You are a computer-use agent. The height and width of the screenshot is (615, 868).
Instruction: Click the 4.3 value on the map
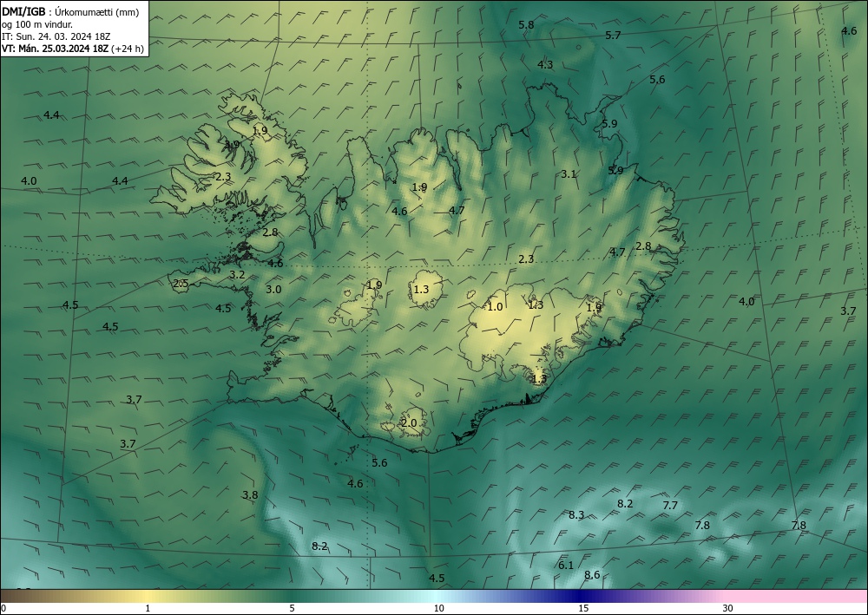[545, 65]
